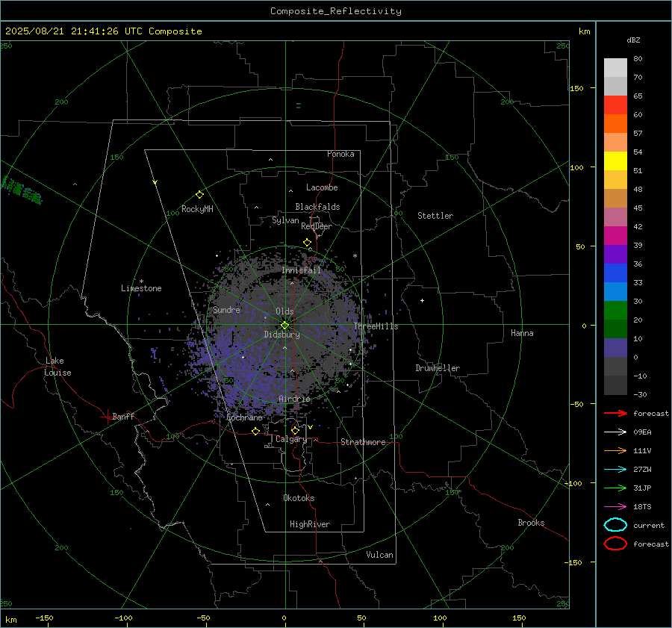Click the Cochrane label
The height and width of the screenshot is (628, 672).
click(244, 417)
